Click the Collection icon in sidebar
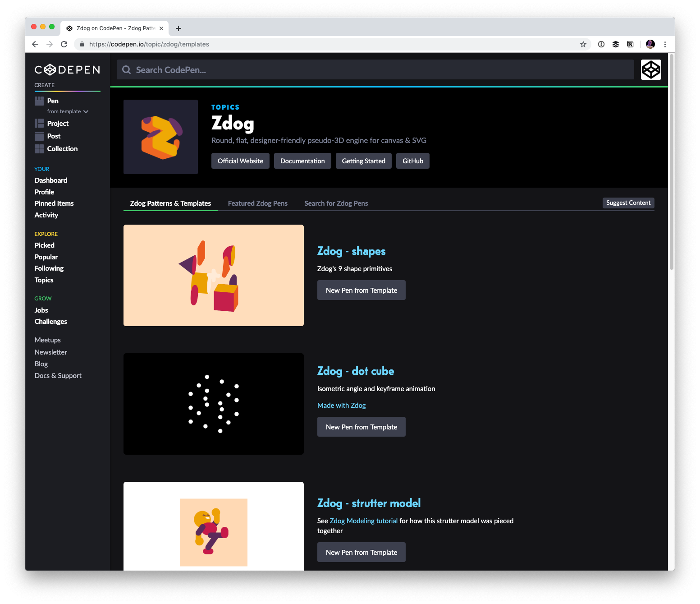 39,149
